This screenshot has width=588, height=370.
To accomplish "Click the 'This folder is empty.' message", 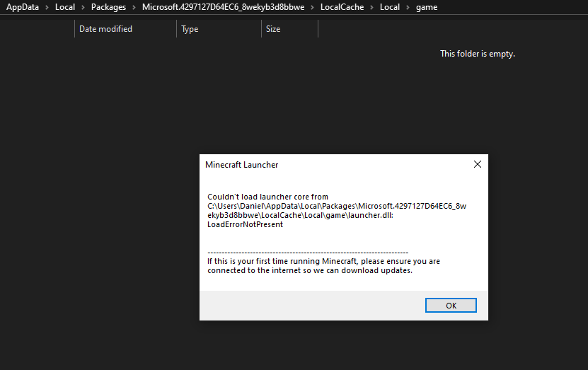I will click(x=478, y=54).
